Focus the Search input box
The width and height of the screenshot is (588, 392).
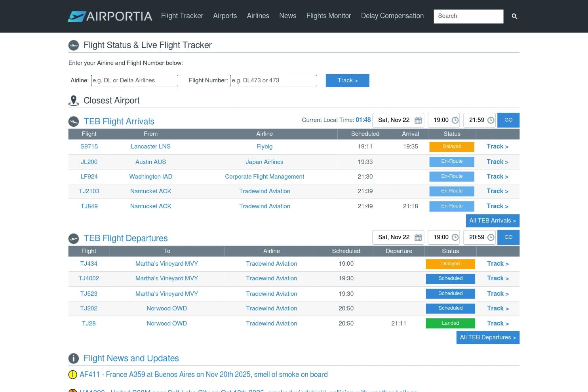468,16
